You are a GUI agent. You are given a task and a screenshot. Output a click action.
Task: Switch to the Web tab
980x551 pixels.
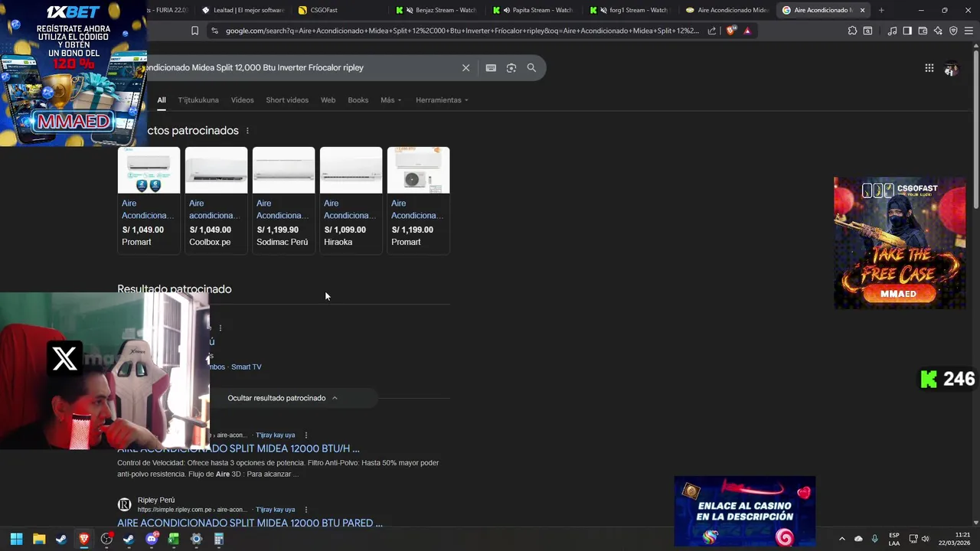point(328,100)
